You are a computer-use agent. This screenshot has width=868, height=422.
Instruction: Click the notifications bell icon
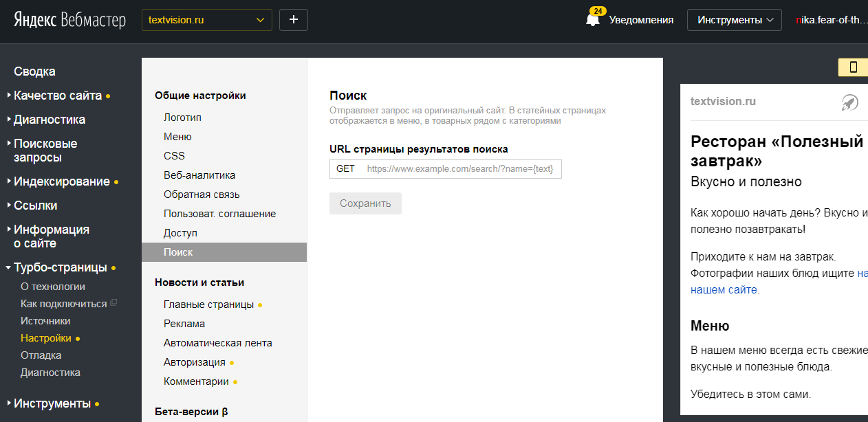coord(592,20)
